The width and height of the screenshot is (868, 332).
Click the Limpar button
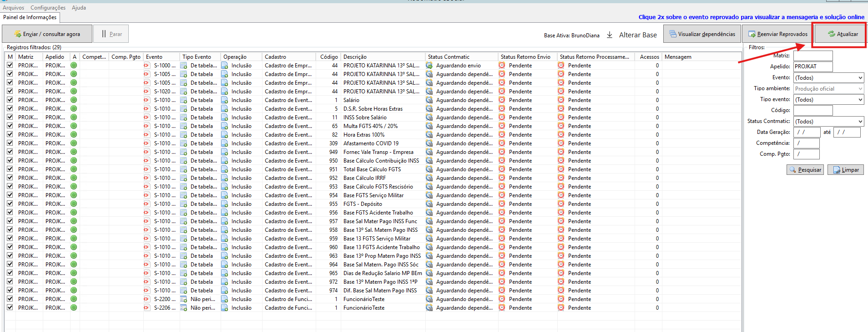[x=846, y=170]
